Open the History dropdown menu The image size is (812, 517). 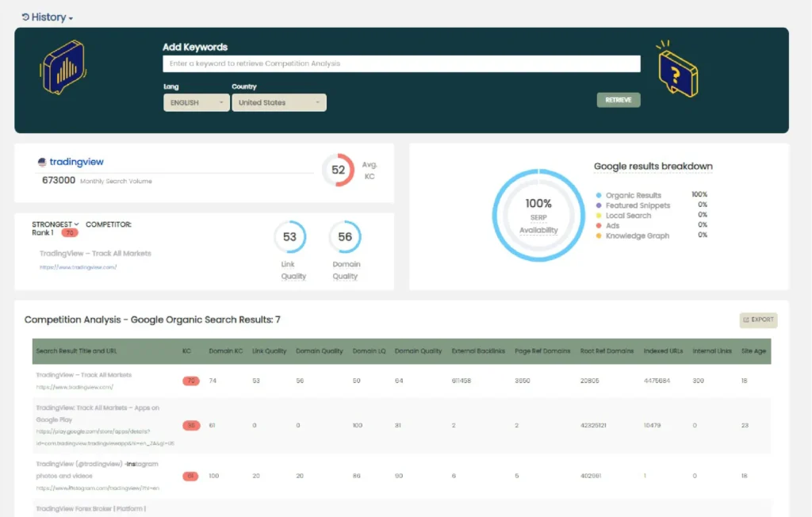point(47,17)
